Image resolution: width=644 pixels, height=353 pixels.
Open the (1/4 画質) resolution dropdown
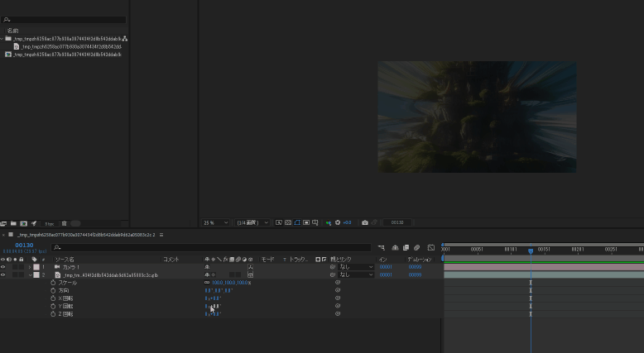[252, 222]
